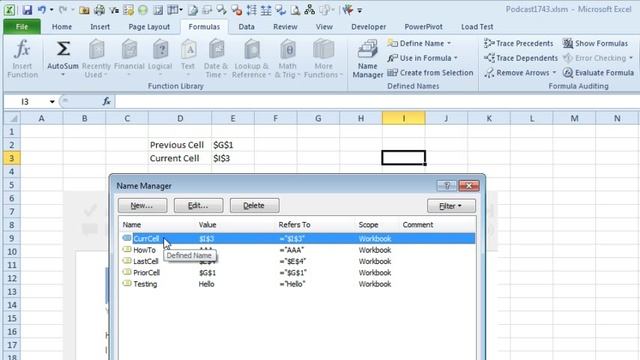Switch to the Developer tab

[369, 27]
